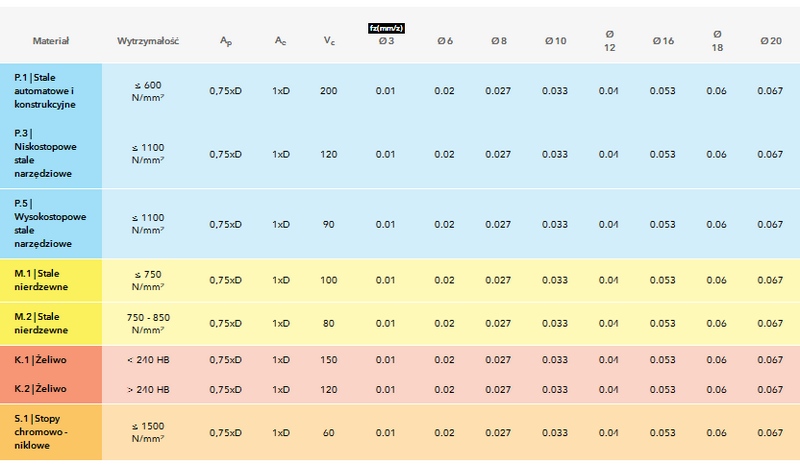800x464 pixels.
Task: Click the Vc value 200 in row P.1
Action: click(329, 91)
